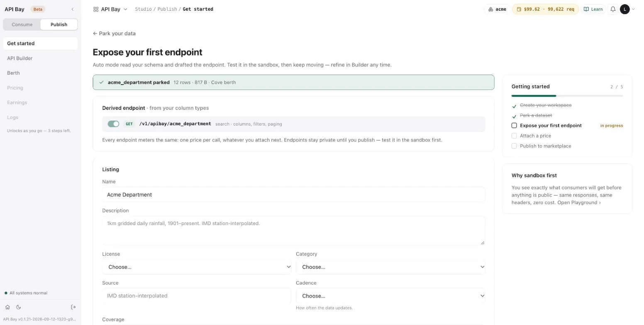Viewport: 644px width, 325px height.
Task: Open the Category dropdown
Action: tap(390, 267)
